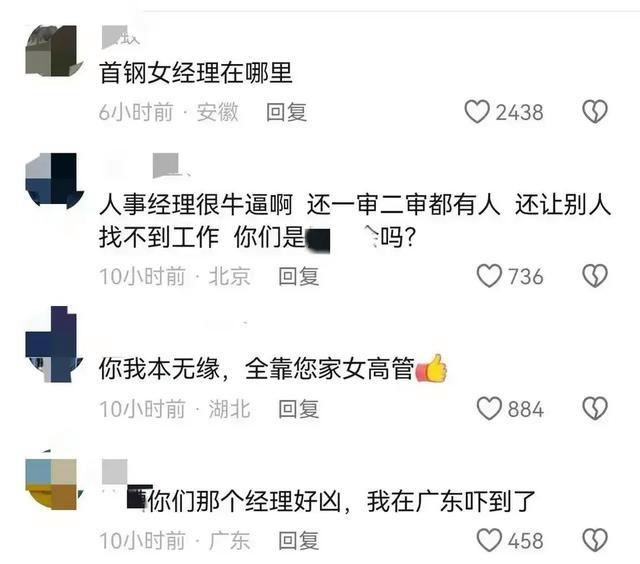Like the 你我本无缘 comment
This screenshot has height=564, width=640.
click(x=489, y=408)
